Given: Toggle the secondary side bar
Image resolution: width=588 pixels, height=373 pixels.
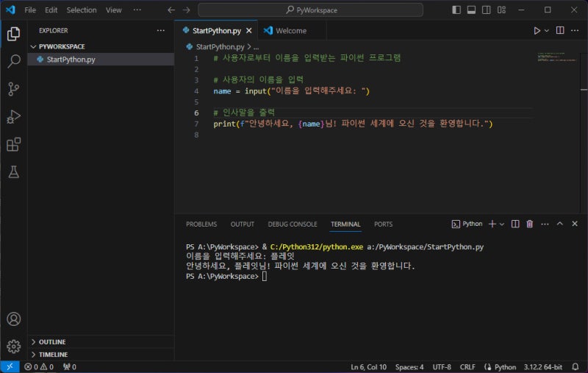Looking at the screenshot, I should click(x=487, y=10).
